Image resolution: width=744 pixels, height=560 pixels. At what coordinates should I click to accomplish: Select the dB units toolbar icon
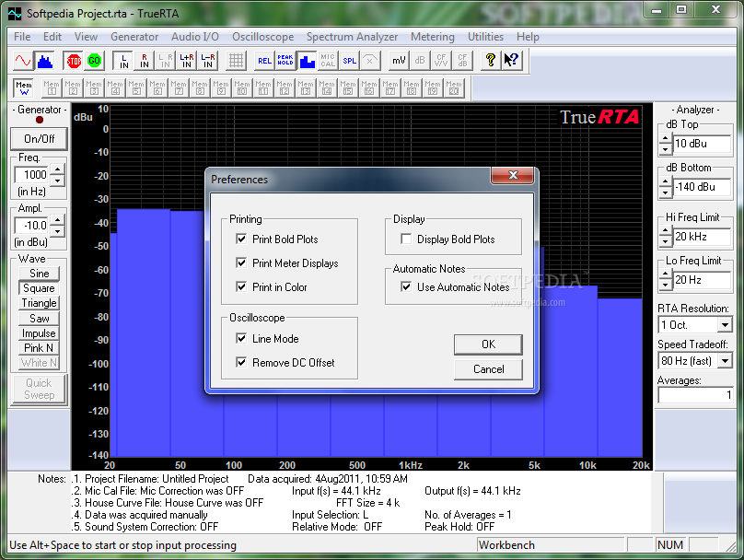click(420, 60)
